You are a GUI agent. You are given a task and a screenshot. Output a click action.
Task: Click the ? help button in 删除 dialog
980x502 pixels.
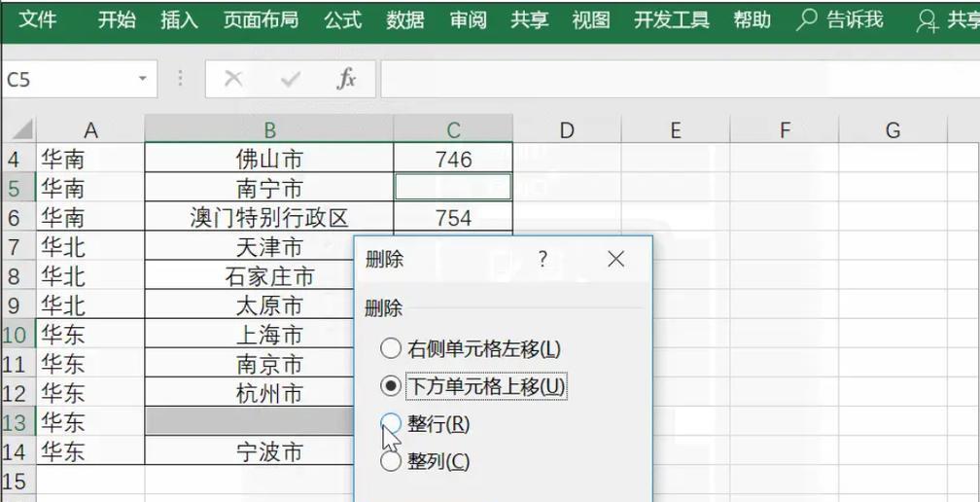coord(542,259)
